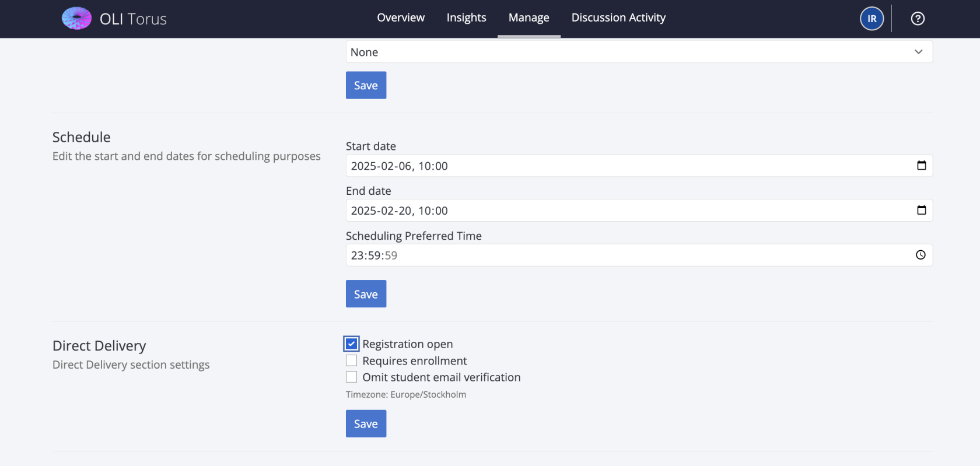Click Omit student email verification label
Screen dimensions: 980x466
(442, 377)
